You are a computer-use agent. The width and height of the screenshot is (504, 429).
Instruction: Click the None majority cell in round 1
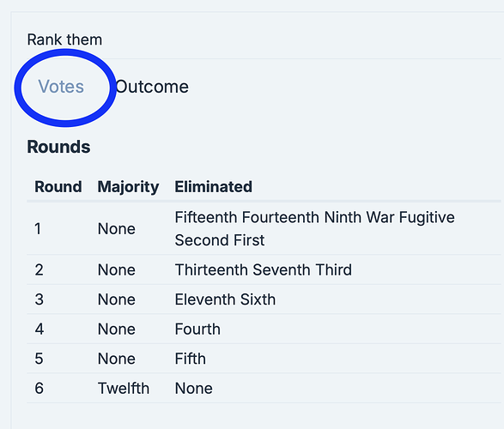(x=117, y=228)
